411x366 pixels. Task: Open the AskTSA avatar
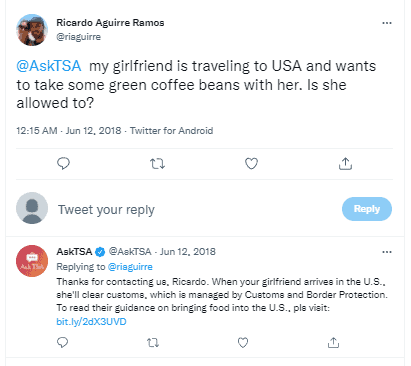point(32,261)
